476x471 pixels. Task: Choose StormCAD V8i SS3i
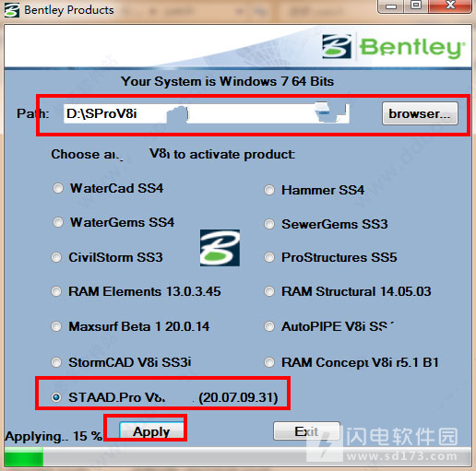pyautogui.click(x=56, y=362)
